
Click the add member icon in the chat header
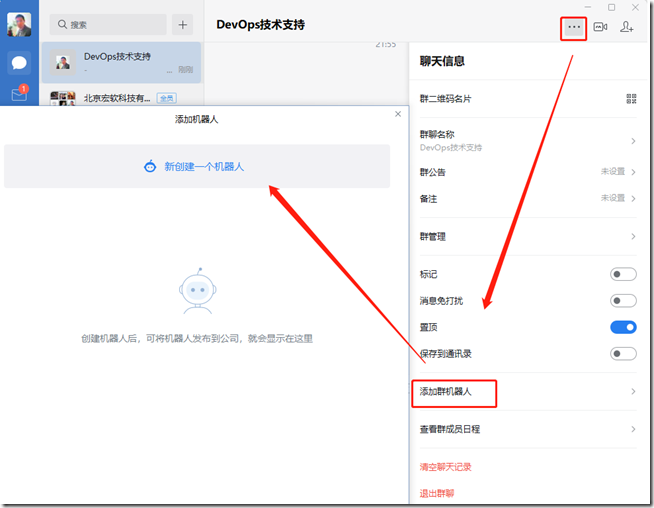tap(626, 27)
